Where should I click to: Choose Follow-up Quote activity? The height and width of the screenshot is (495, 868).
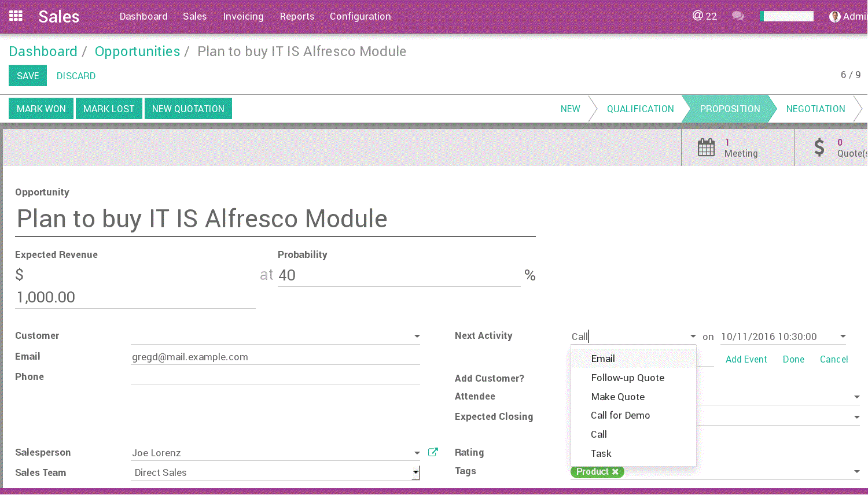coord(633,378)
